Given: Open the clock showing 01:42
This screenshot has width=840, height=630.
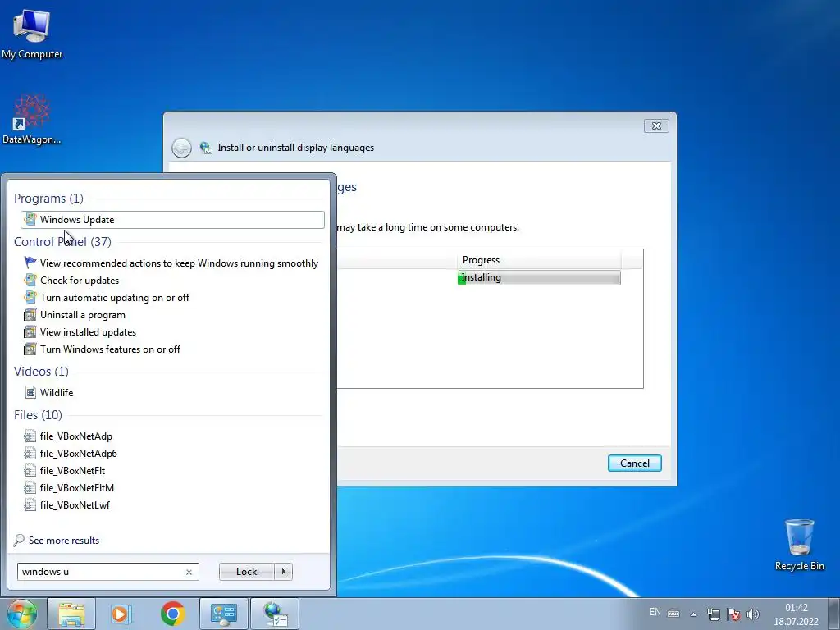Looking at the screenshot, I should pos(796,614).
